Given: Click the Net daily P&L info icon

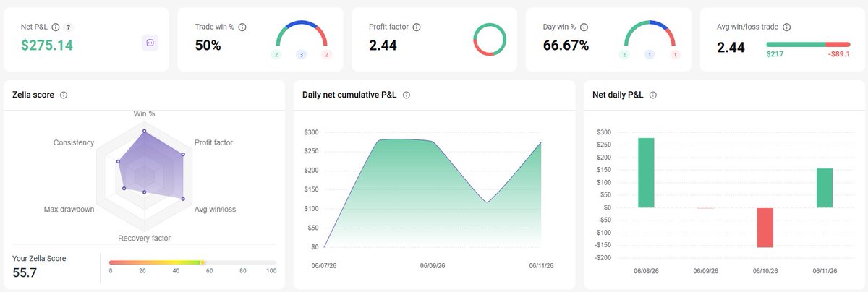Looking at the screenshot, I should (x=654, y=95).
